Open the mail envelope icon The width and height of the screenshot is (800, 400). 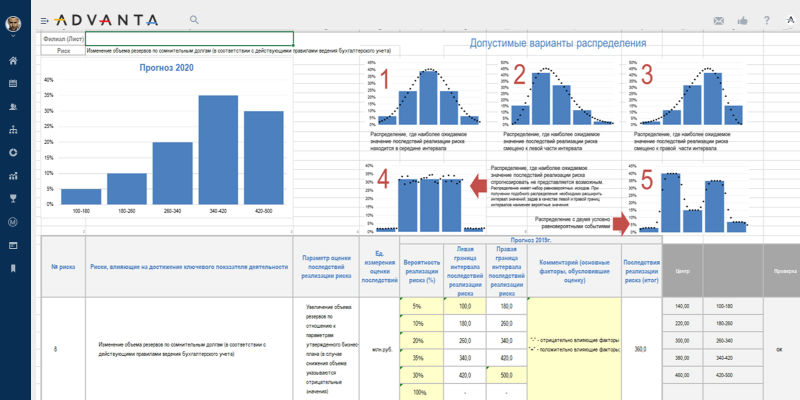click(x=718, y=20)
